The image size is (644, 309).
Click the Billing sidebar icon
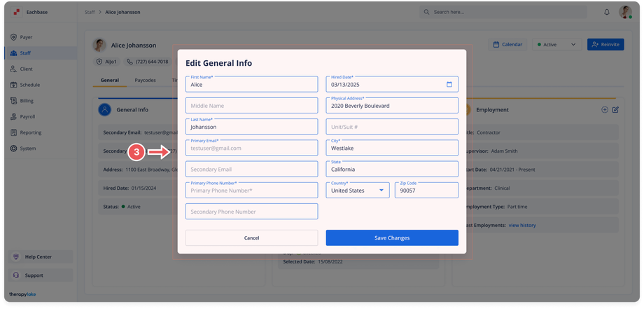tap(13, 101)
